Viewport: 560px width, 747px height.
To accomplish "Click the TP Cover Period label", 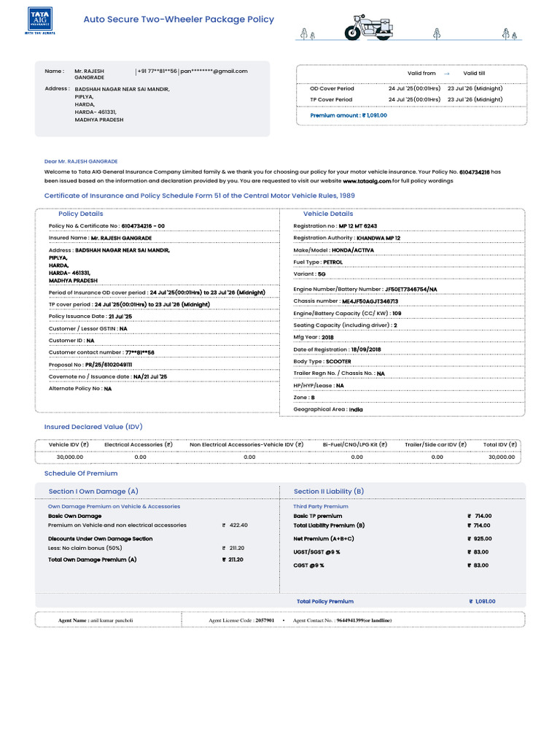I will click(x=331, y=99).
